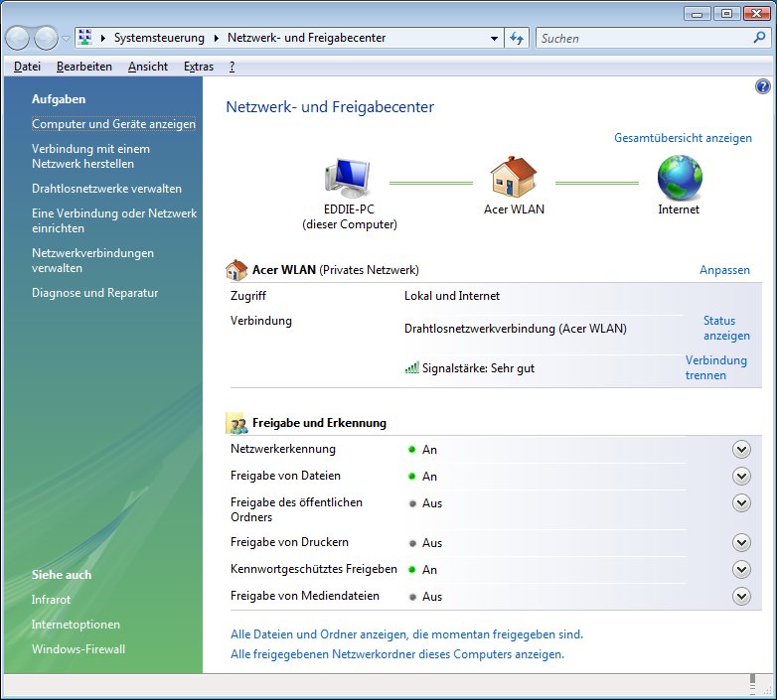Click the EDDIE-PC computer icon

click(348, 179)
